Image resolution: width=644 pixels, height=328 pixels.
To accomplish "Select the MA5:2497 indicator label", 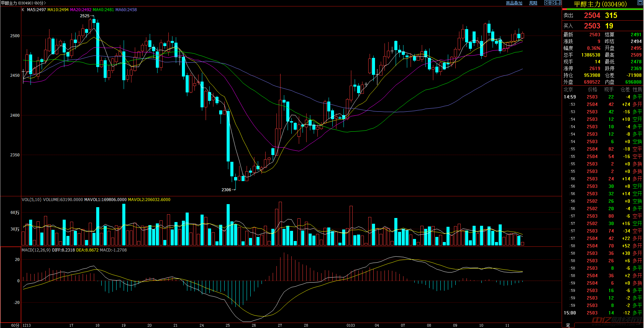I will [x=36, y=10].
